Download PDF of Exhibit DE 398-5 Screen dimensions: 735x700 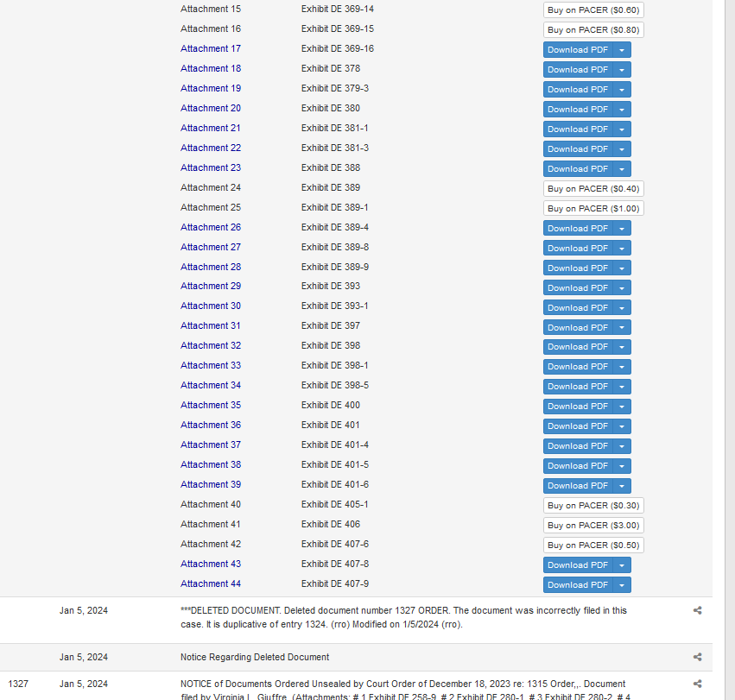coord(578,387)
